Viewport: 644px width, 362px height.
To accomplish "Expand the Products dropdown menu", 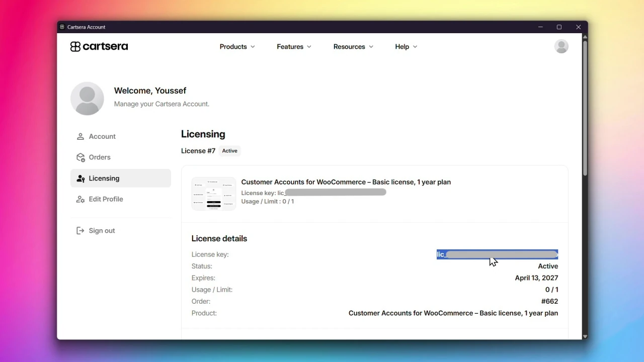I will pos(237,47).
